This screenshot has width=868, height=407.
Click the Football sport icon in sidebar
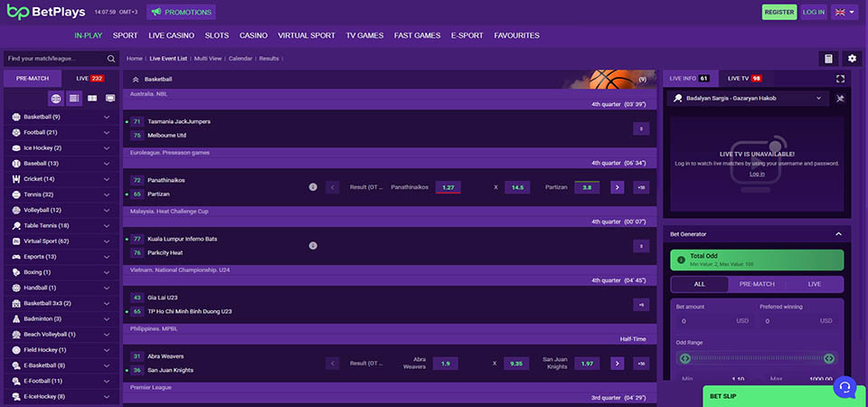[x=16, y=133]
